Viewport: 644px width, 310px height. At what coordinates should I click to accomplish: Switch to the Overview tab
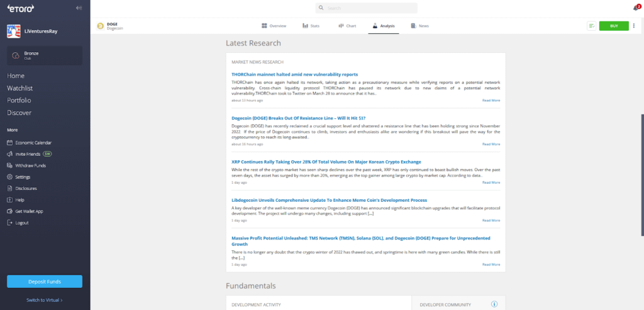[x=274, y=26]
